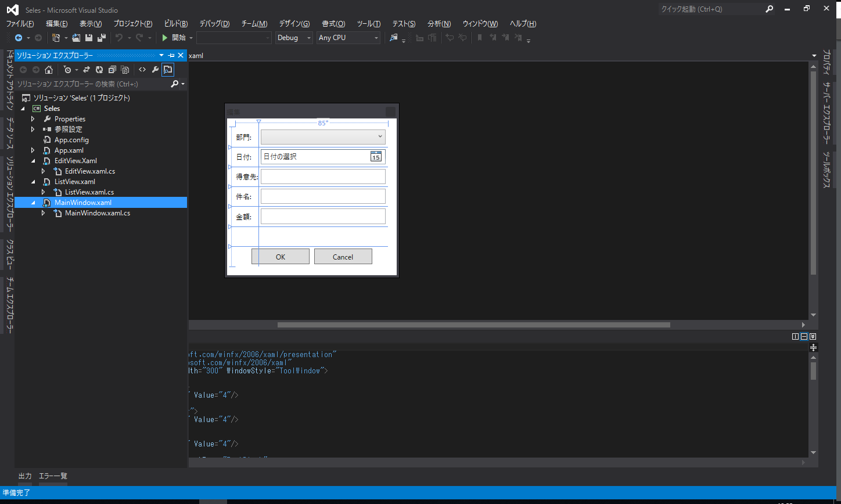This screenshot has height=504, width=841.
Task: Toggle auto-hide pin on Solution Explorer panel
Action: [171, 55]
